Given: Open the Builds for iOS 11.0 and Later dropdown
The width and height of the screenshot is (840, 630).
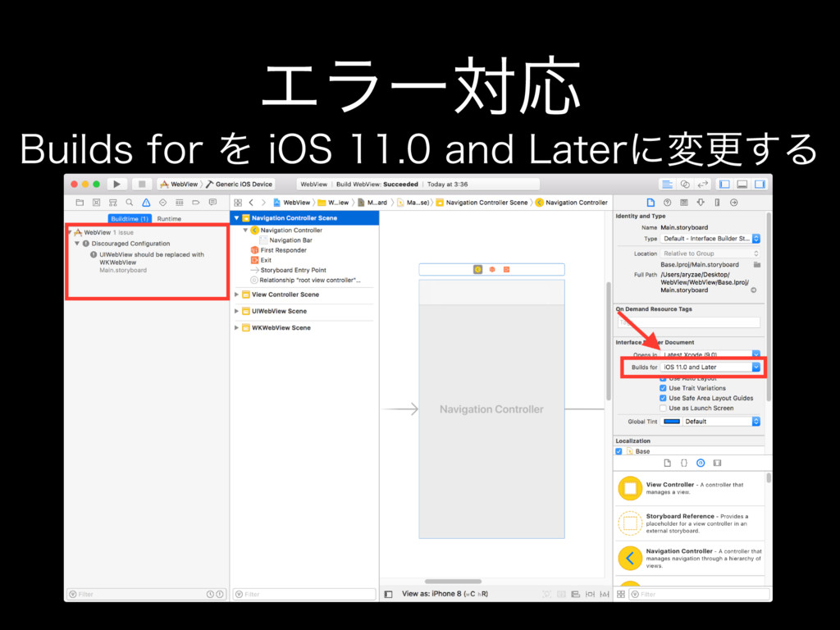Looking at the screenshot, I should tap(710, 367).
